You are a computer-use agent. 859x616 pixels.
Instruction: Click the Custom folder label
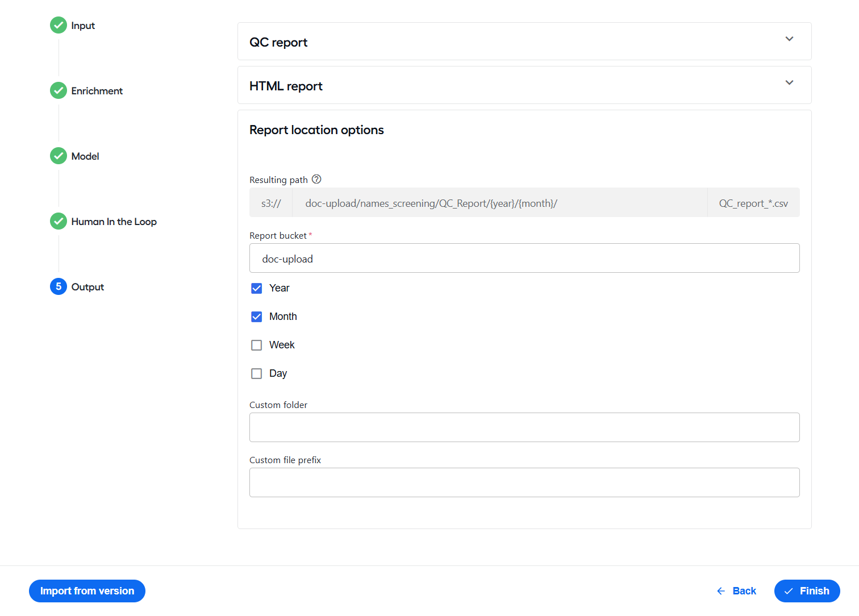click(x=278, y=405)
